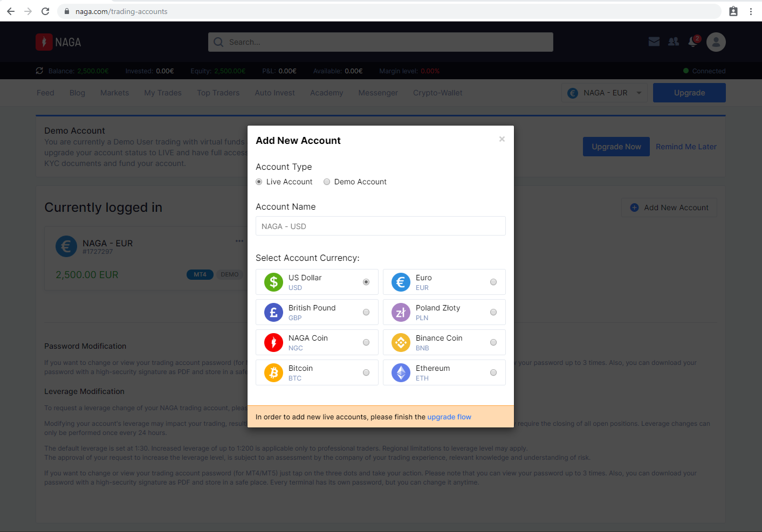This screenshot has height=532, width=762.
Task: Open the user profile avatar
Action: [716, 42]
